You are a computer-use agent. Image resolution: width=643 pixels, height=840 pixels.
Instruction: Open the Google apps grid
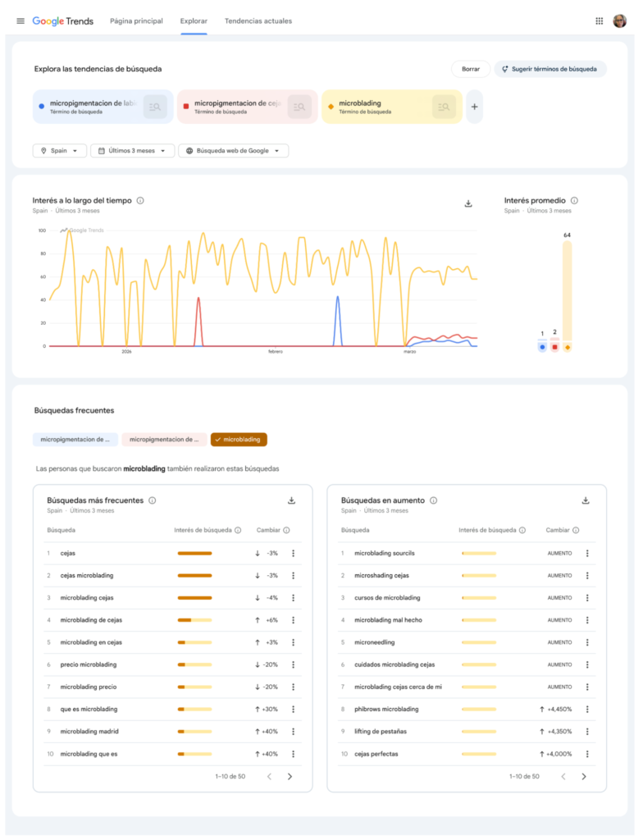point(599,21)
